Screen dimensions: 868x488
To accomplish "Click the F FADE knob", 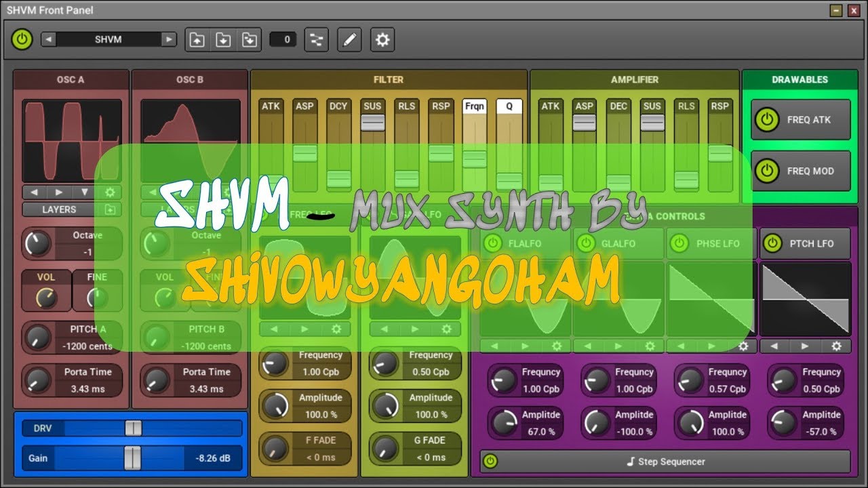I will pos(275,449).
